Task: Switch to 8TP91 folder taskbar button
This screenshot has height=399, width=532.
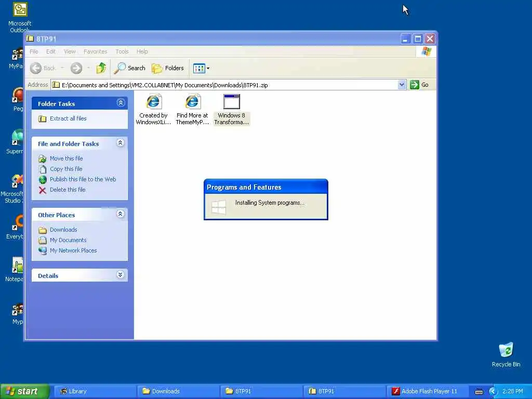Action: (261, 391)
